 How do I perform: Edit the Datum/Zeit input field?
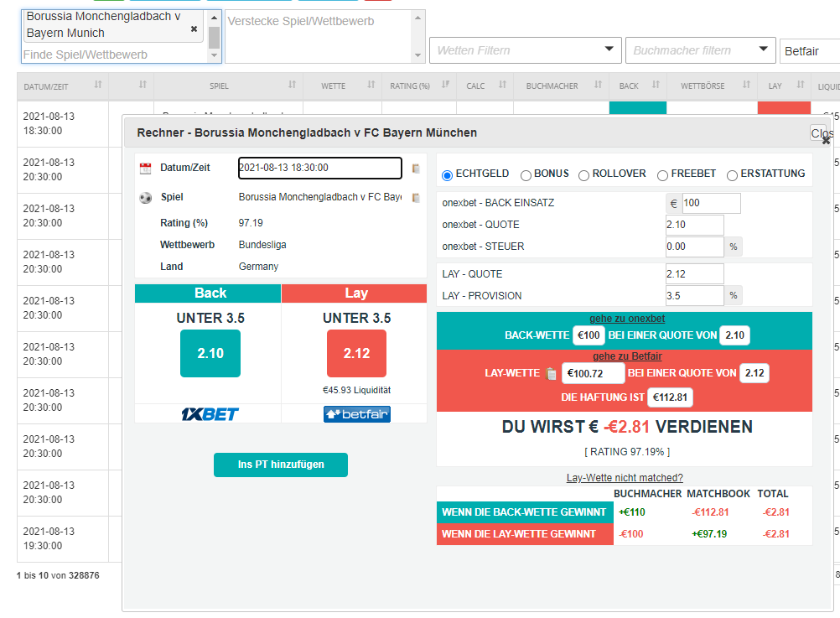click(x=320, y=168)
